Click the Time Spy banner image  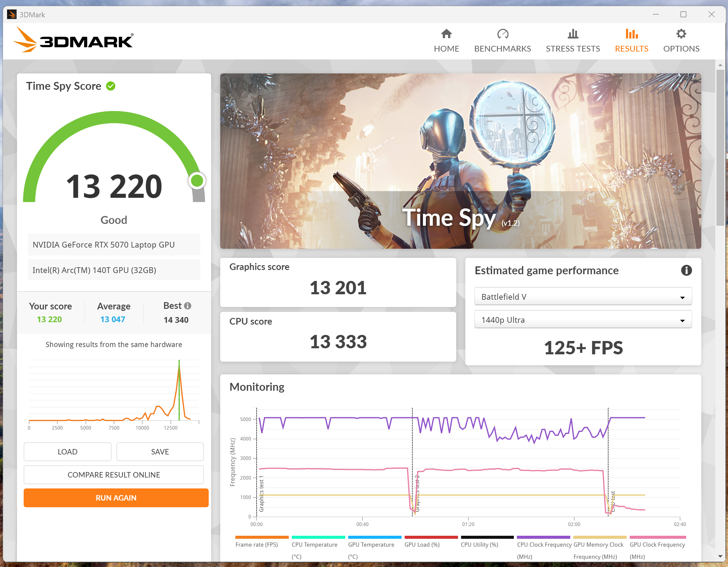(x=460, y=161)
